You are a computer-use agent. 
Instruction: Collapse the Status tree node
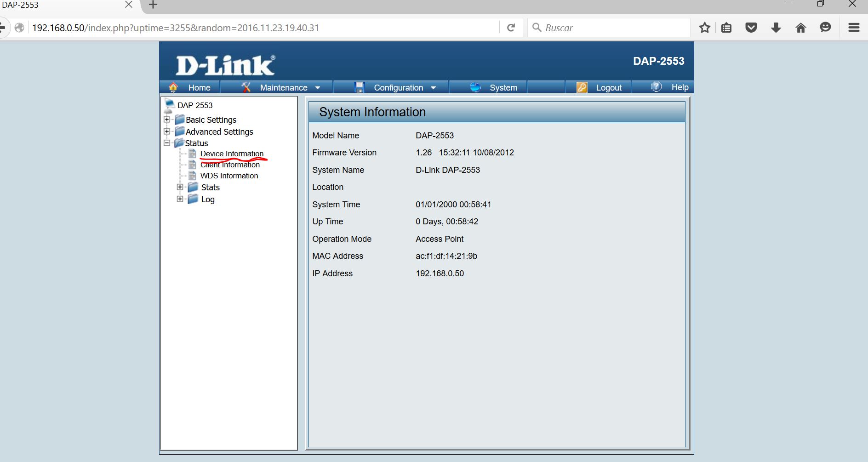coord(167,143)
